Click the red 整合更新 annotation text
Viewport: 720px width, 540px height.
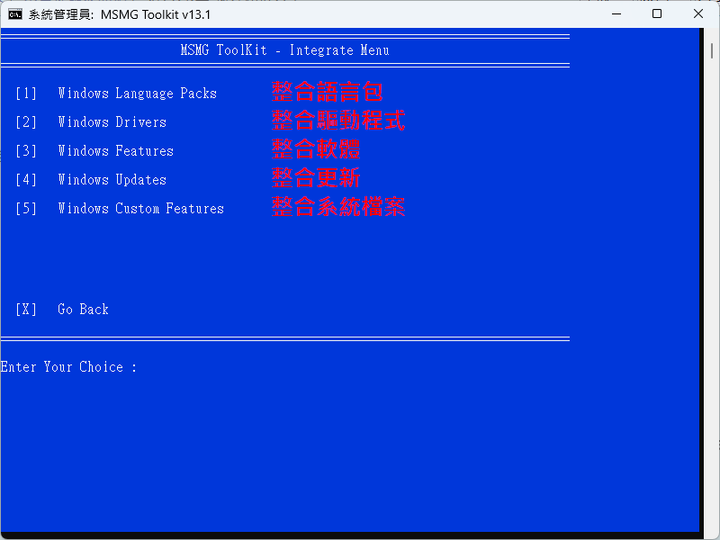point(316,178)
